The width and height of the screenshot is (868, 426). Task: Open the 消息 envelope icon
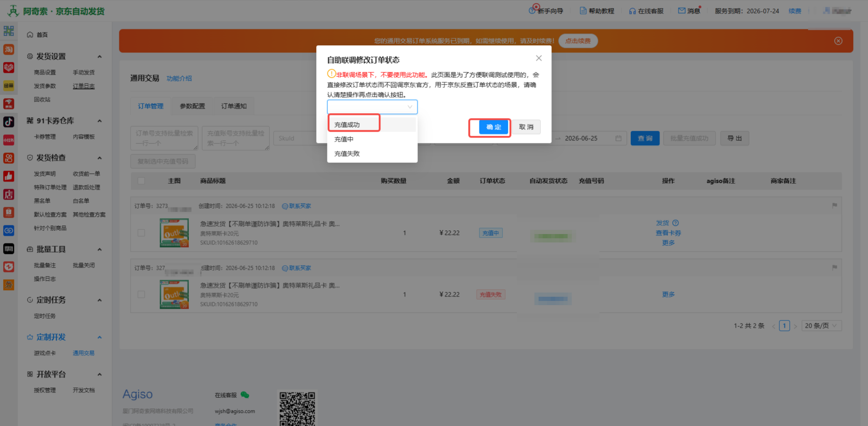(x=681, y=11)
